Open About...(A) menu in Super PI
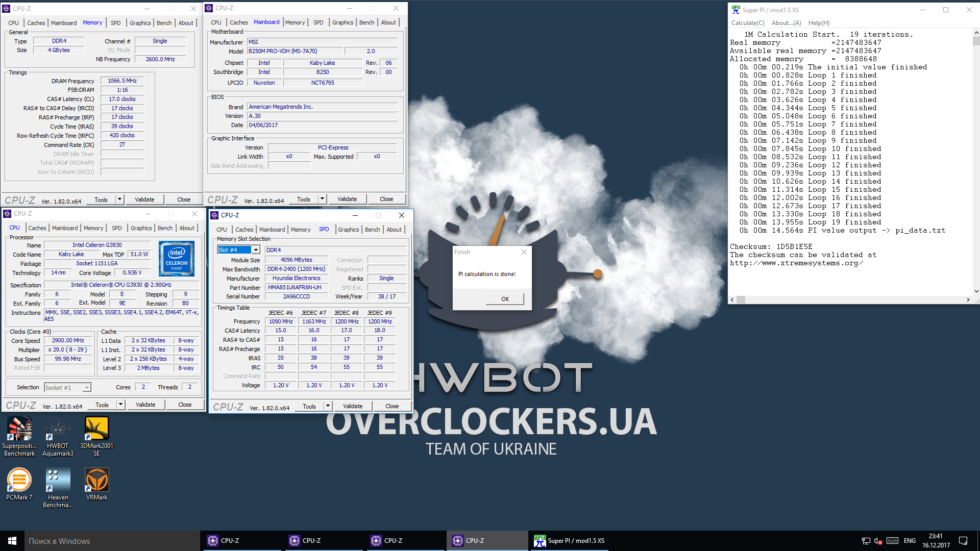The image size is (980, 551). [786, 23]
